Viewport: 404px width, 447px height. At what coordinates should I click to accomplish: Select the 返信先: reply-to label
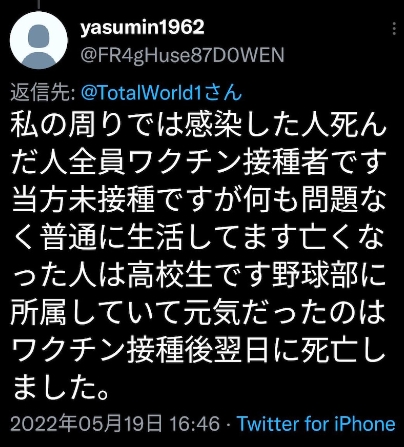pos(43,92)
